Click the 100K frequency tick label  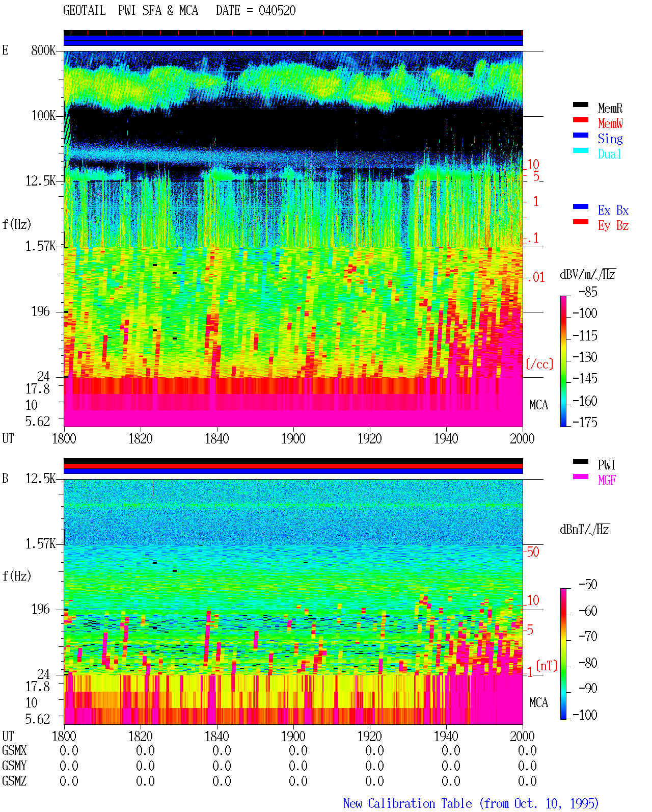[43, 115]
